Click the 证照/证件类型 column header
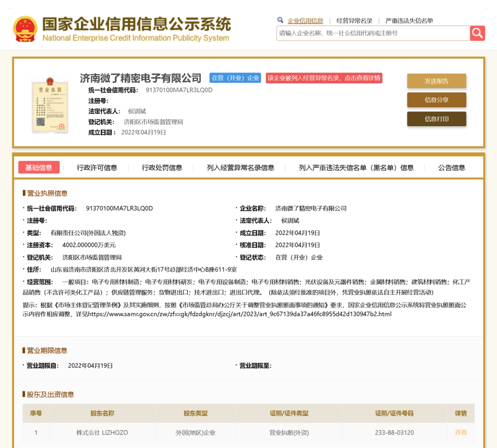This screenshot has width=497, height=448. tap(289, 413)
